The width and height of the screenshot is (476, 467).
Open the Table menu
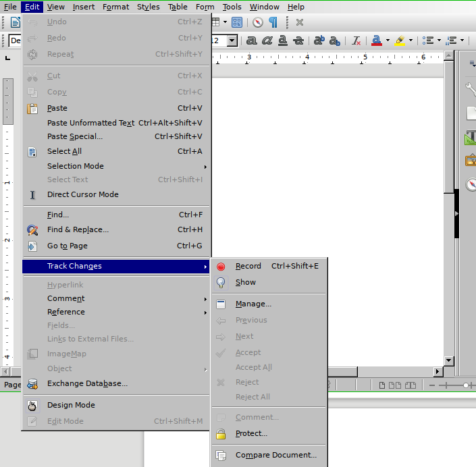178,7
